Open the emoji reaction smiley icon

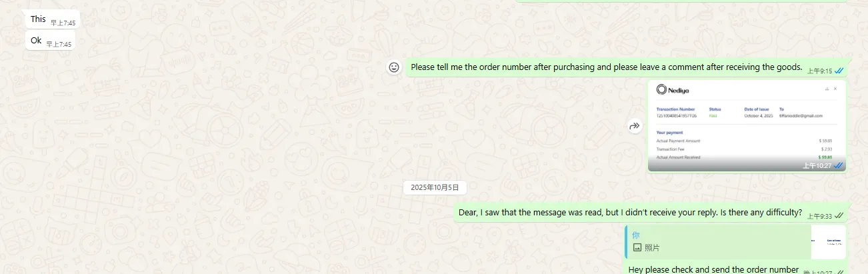click(394, 67)
